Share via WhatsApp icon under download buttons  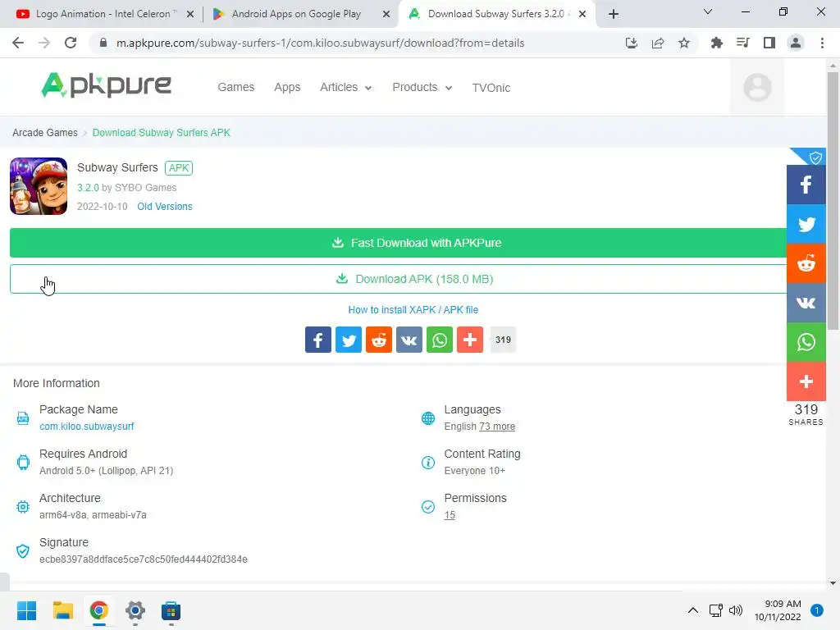[440, 340]
